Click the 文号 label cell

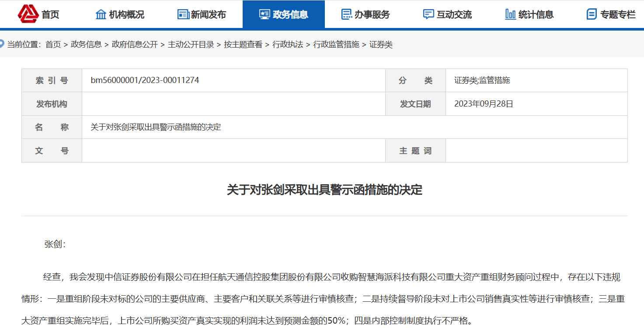[x=52, y=151]
